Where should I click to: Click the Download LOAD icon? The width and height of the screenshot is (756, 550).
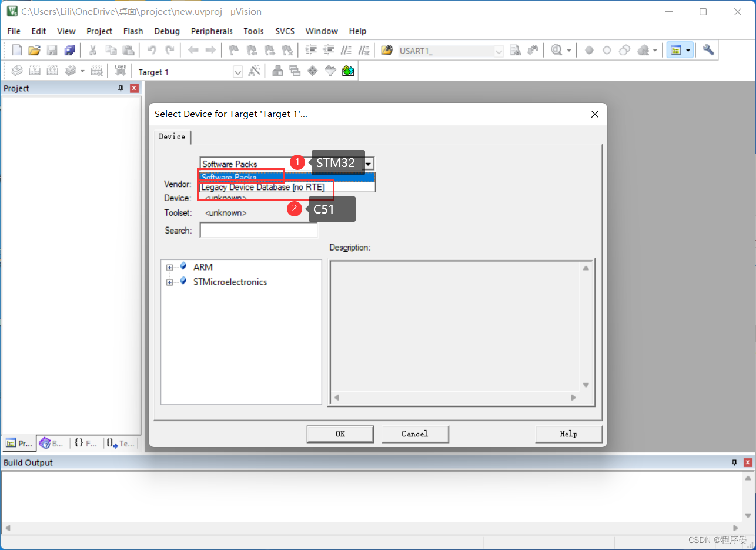121,71
